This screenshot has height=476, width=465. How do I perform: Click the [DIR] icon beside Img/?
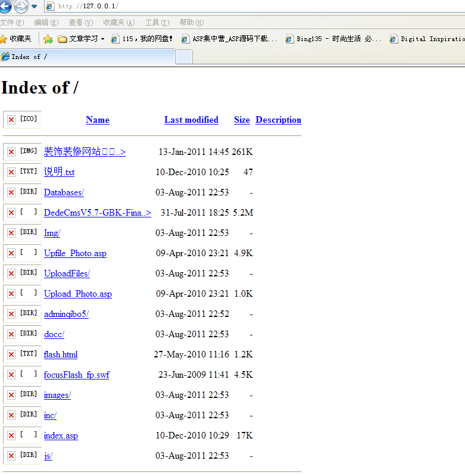tap(22, 233)
